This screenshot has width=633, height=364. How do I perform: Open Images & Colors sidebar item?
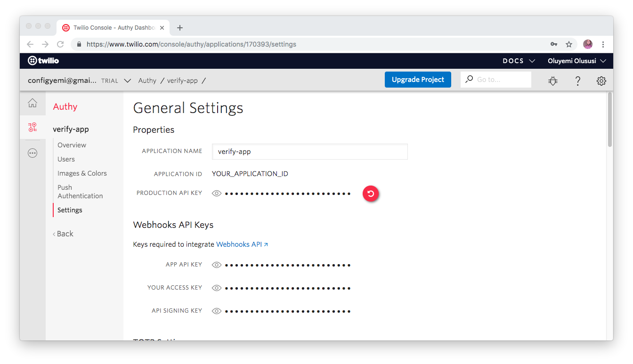tap(82, 173)
